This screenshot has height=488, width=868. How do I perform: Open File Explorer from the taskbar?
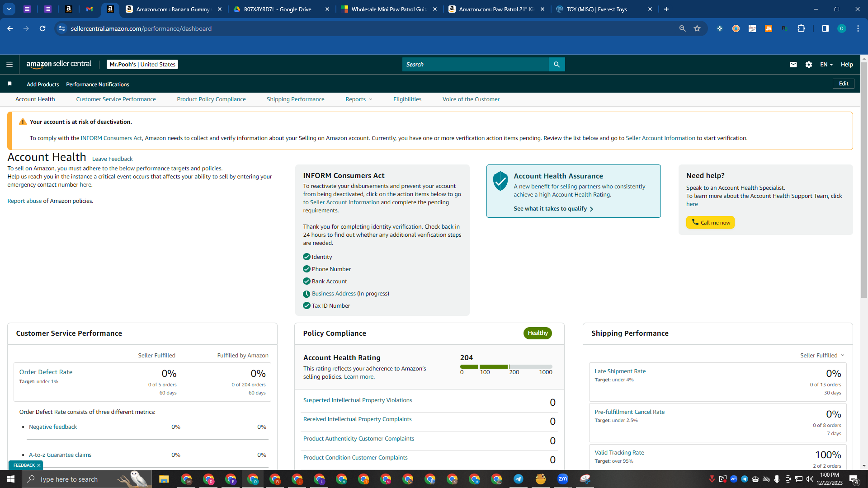[164, 479]
